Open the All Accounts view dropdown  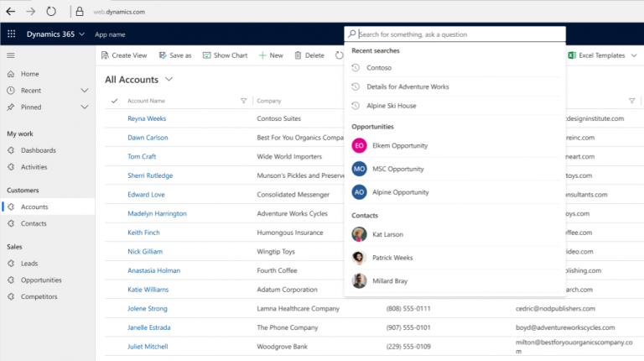click(x=169, y=79)
